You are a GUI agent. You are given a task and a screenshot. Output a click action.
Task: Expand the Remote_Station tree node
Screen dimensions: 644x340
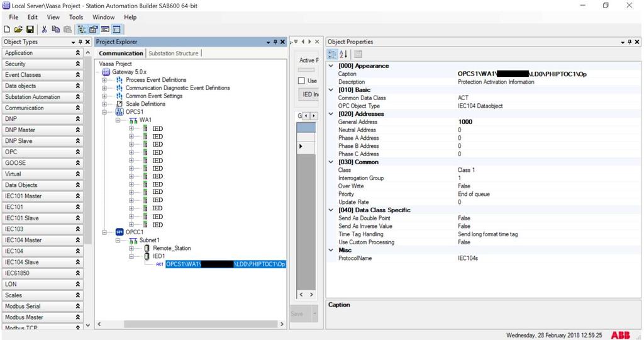pos(131,248)
